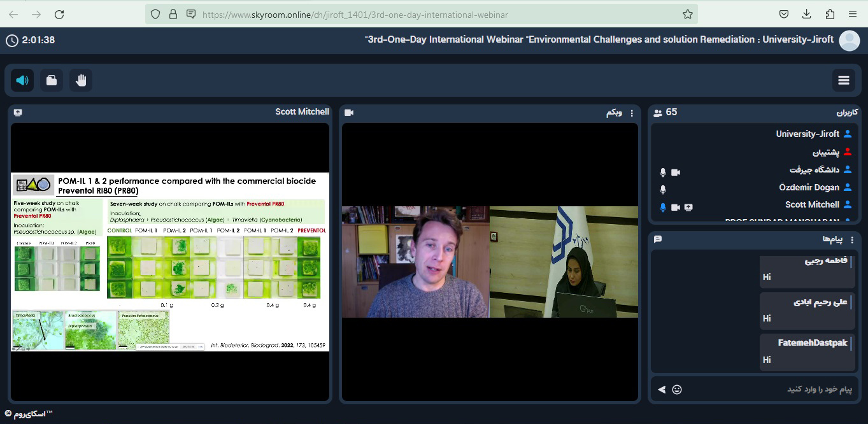Open the emoji picker in chat

click(677, 390)
